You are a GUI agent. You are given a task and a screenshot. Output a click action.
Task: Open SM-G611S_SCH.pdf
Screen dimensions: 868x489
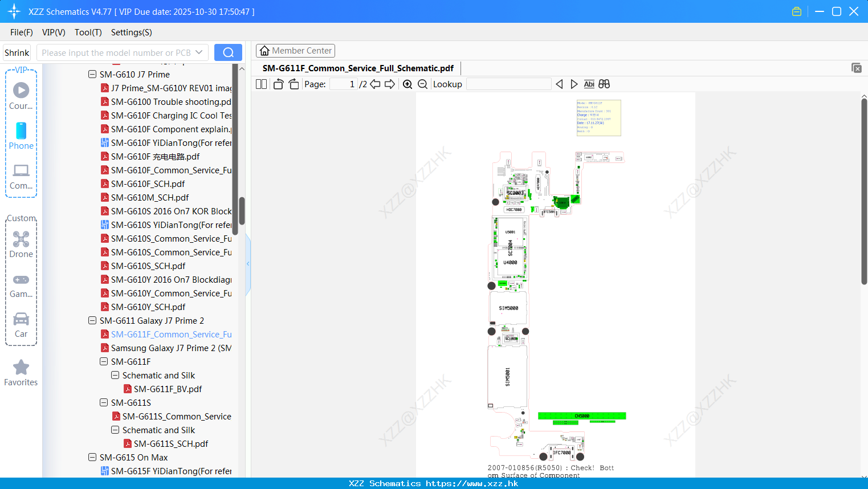tap(166, 443)
